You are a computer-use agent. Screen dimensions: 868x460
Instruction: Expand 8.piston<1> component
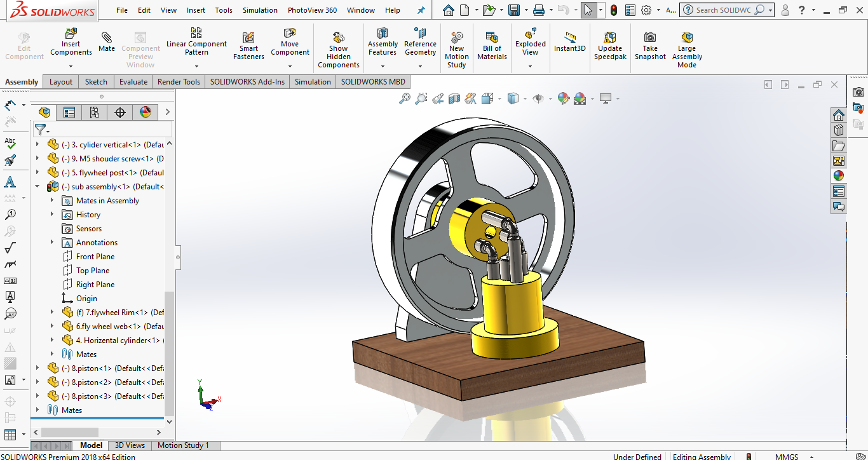click(37, 368)
